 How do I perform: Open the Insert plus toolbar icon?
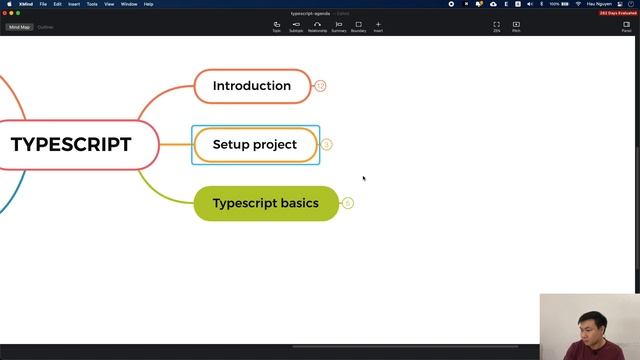pyautogui.click(x=378, y=27)
